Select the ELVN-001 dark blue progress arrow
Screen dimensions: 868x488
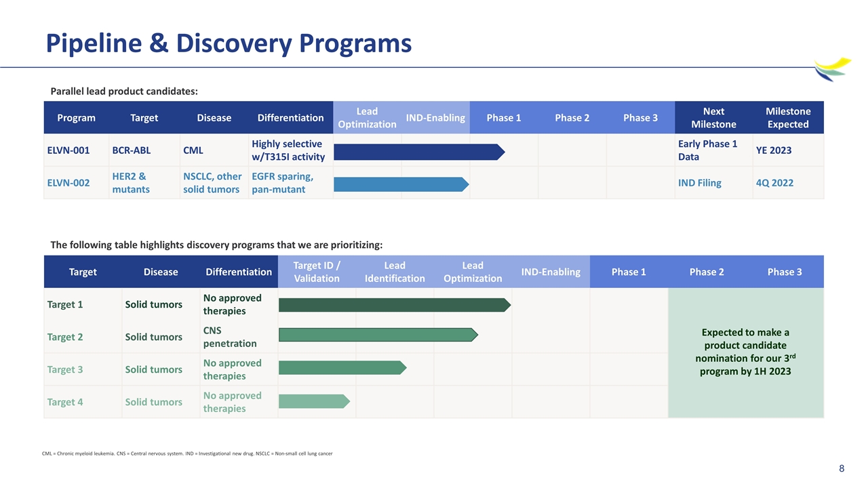tap(419, 152)
